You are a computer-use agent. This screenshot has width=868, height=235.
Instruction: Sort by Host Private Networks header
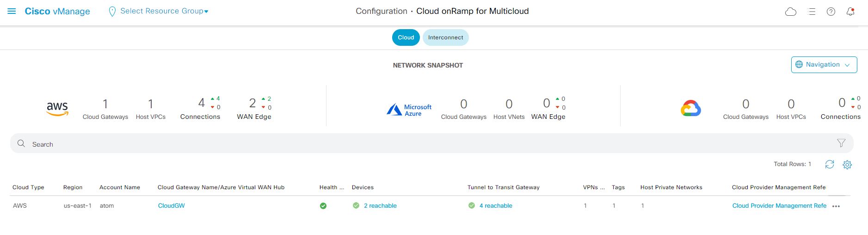coord(671,187)
